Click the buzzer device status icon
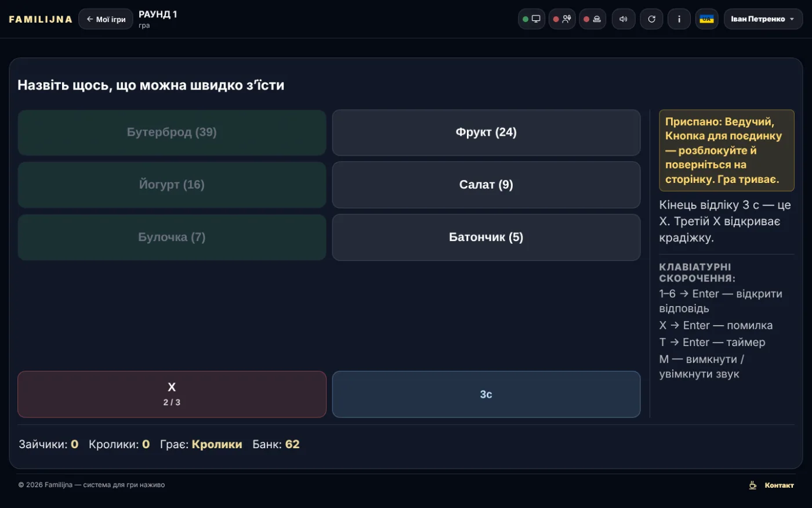The width and height of the screenshot is (812, 508). coord(592,19)
